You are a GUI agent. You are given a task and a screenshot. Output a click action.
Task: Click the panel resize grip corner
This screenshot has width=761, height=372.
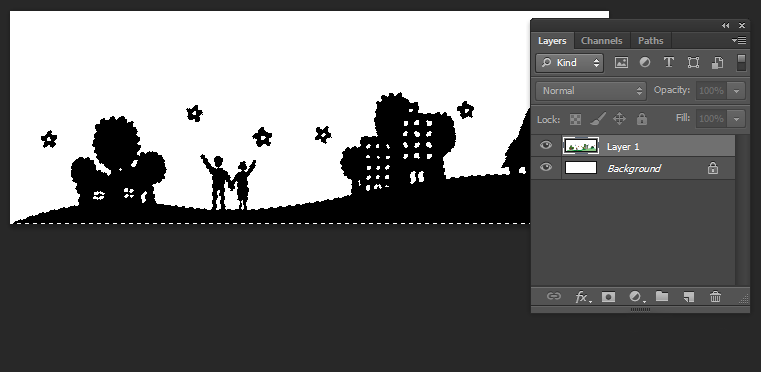pos(744,300)
